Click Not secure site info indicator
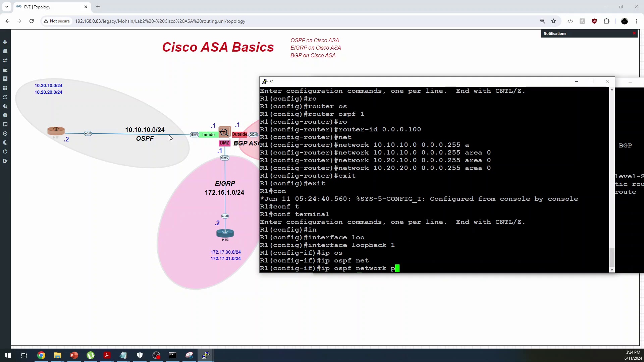The height and width of the screenshot is (362, 644). tap(57, 21)
